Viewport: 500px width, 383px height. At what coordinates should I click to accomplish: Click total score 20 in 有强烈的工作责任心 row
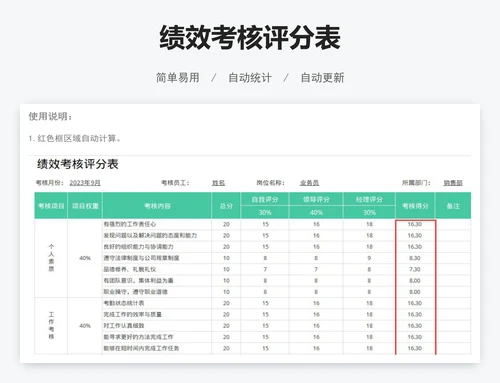(x=226, y=224)
